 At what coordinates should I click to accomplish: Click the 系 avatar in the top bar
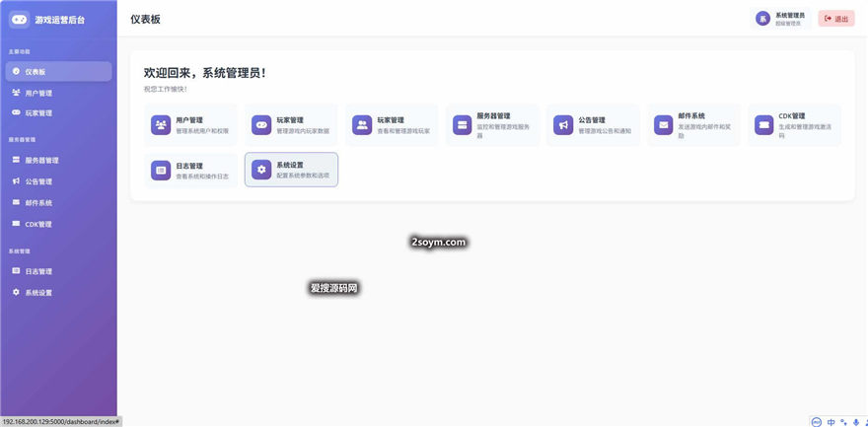(x=762, y=19)
